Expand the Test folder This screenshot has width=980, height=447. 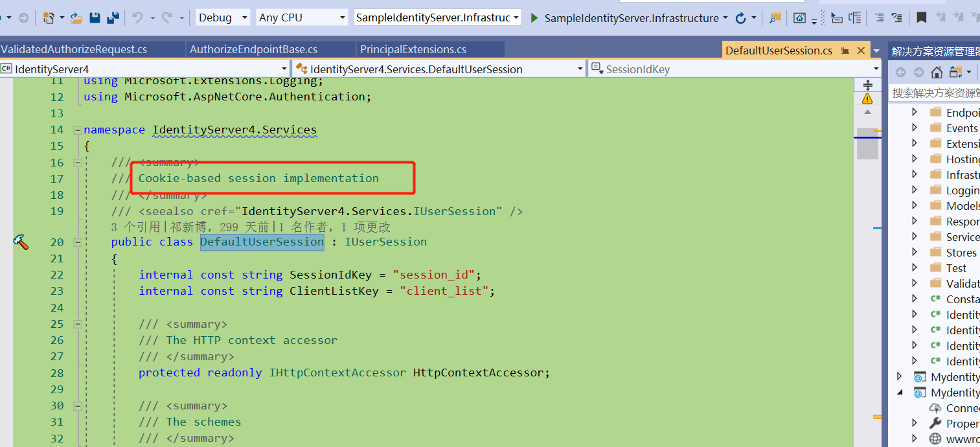[x=914, y=268]
